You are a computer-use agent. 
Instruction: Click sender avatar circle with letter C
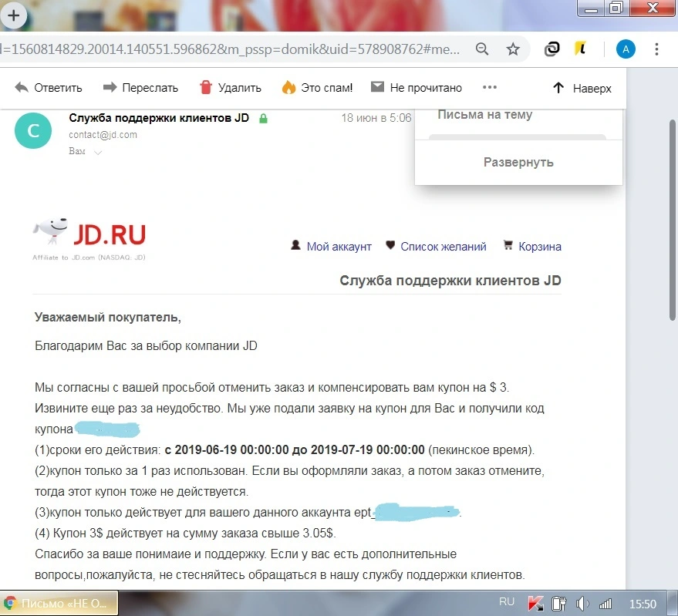pyautogui.click(x=33, y=130)
